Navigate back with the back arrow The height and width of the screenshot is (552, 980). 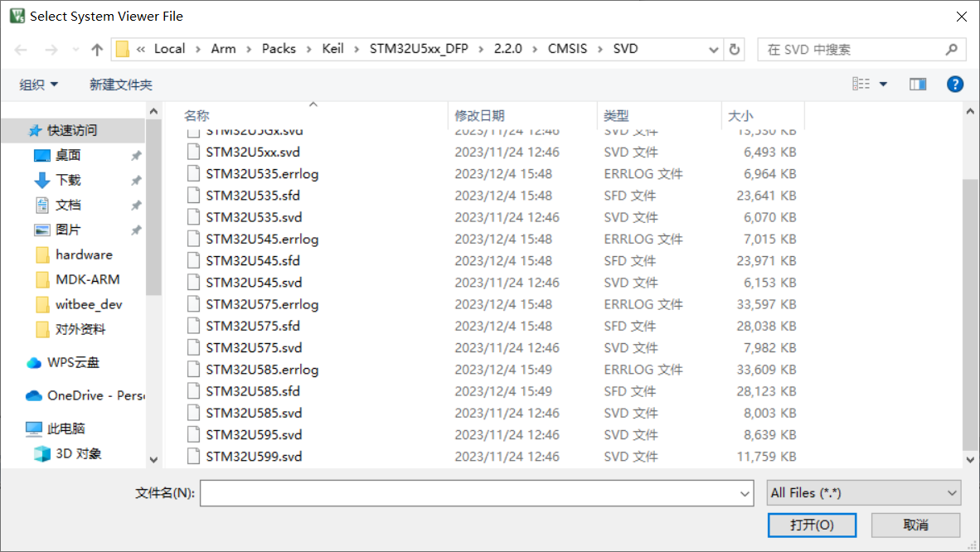[x=21, y=49]
